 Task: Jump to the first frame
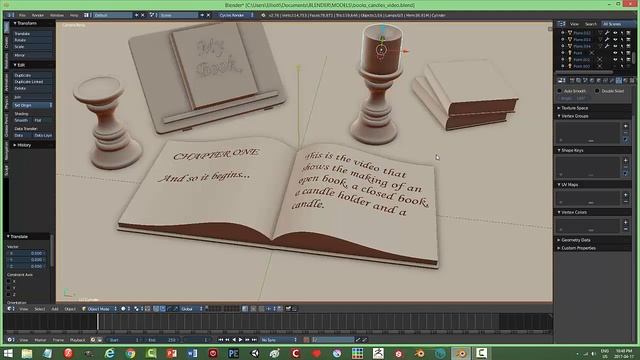click(x=220, y=340)
